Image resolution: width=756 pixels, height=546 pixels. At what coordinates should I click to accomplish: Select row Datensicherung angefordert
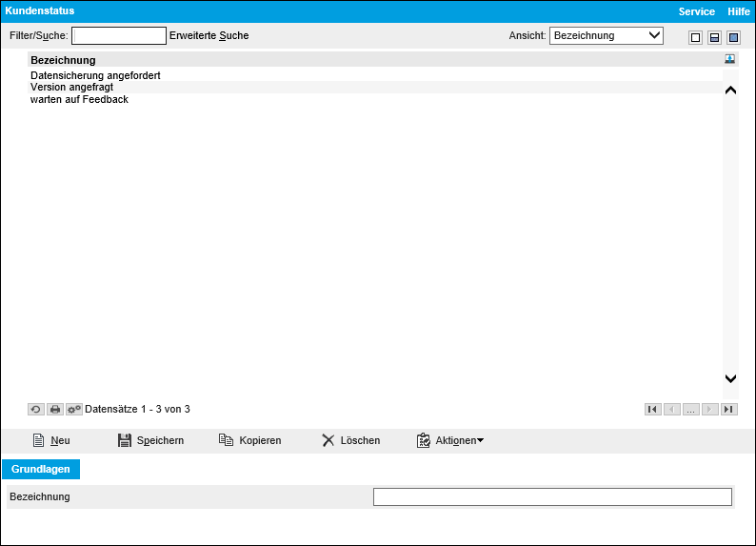[375, 75]
